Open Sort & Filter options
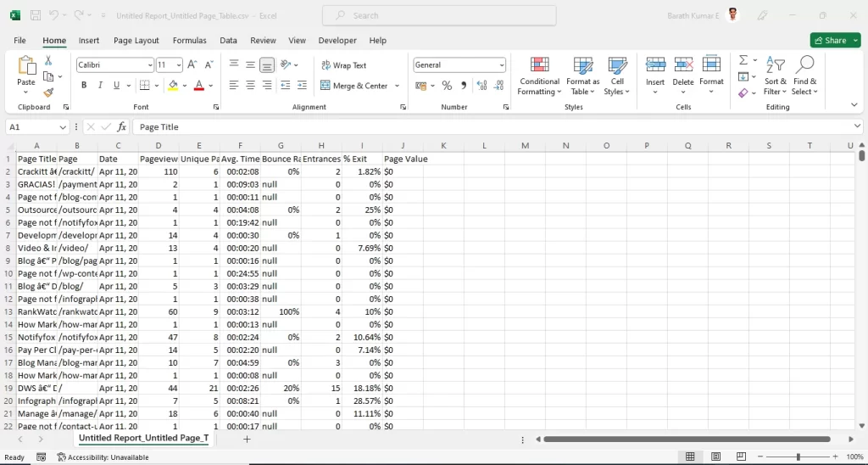868x465 pixels. coord(775,76)
